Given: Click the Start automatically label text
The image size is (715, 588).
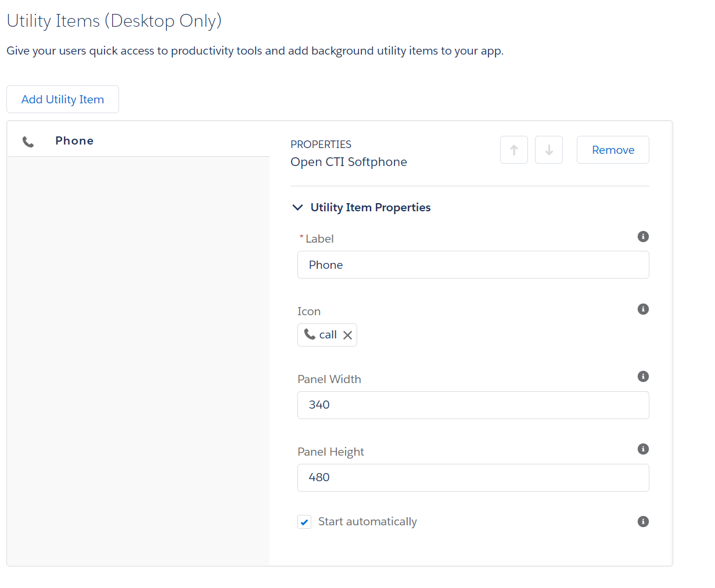Looking at the screenshot, I should coord(368,521).
